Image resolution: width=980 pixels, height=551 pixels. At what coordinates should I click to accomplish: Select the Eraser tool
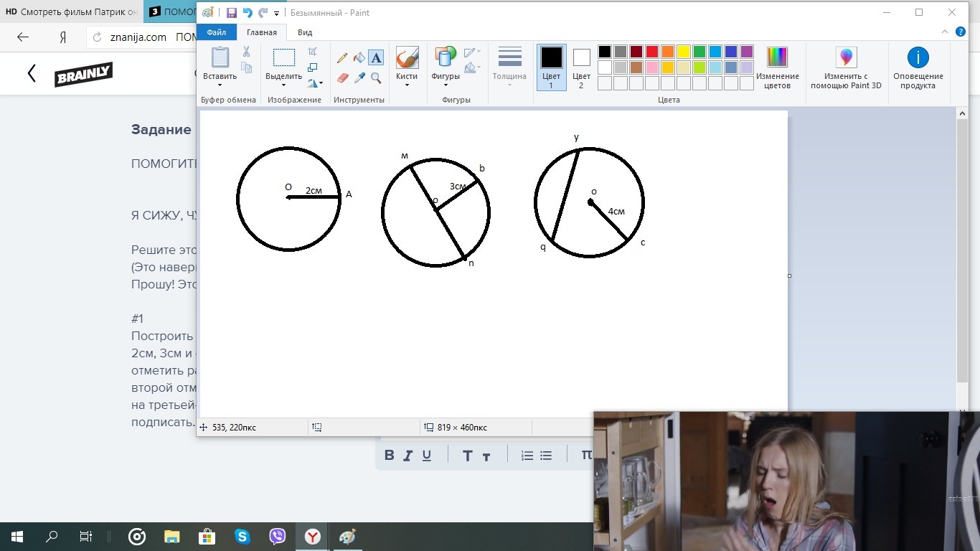click(x=342, y=77)
